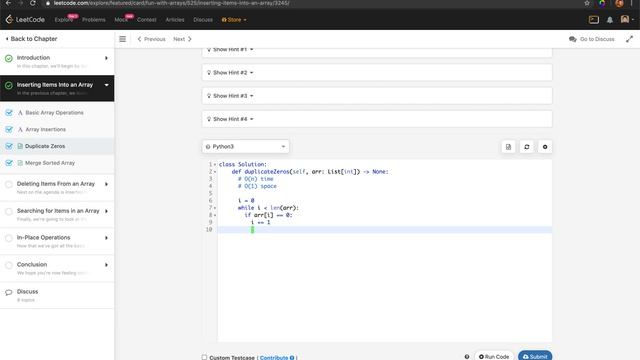Click the LeetCode logo
Screen dimensions: 640x360
[x=25, y=20]
